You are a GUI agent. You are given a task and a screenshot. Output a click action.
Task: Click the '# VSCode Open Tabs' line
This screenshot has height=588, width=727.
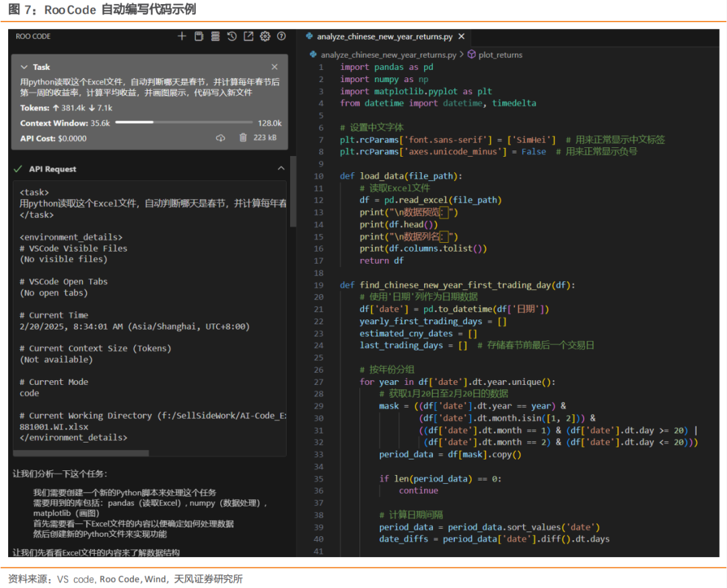tap(63, 282)
